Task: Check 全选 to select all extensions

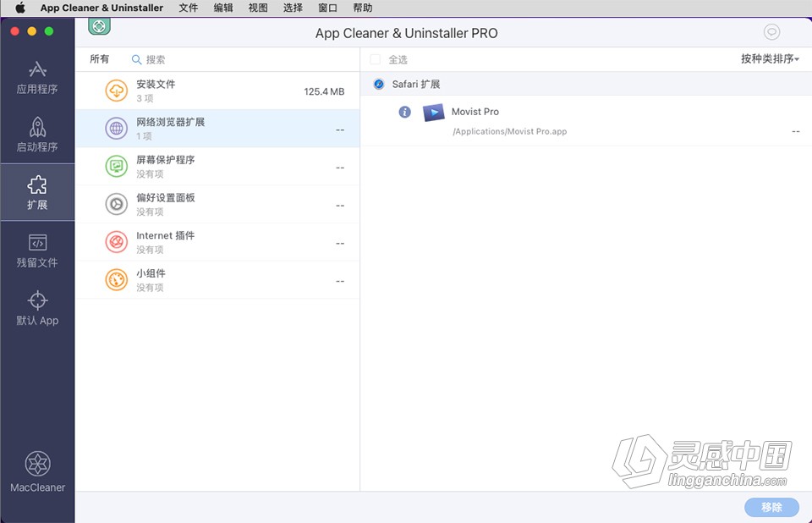Action: point(375,59)
